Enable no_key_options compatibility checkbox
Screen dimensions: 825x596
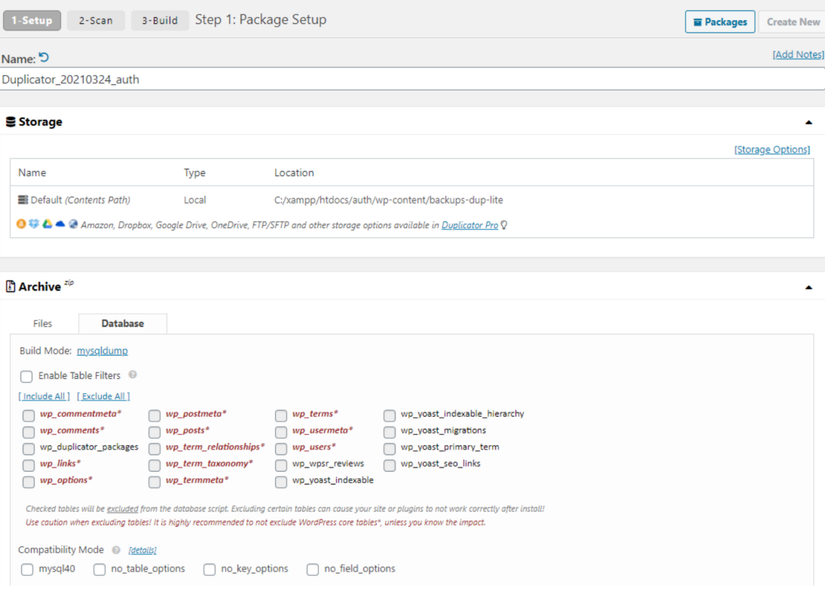(x=209, y=569)
